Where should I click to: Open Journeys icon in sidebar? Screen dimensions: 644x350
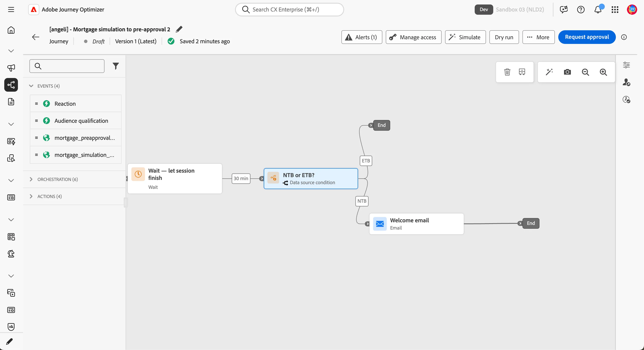11,85
